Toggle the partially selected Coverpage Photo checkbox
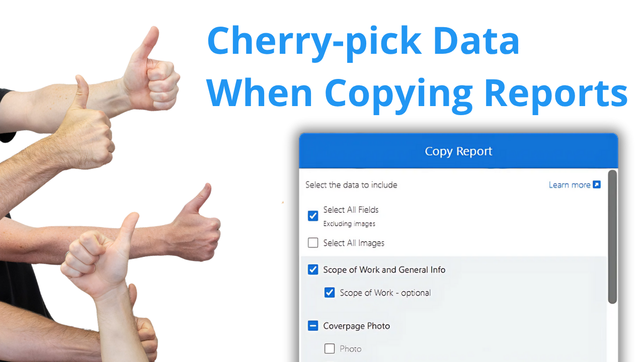Screen dimensions: 644x362 point(313,326)
